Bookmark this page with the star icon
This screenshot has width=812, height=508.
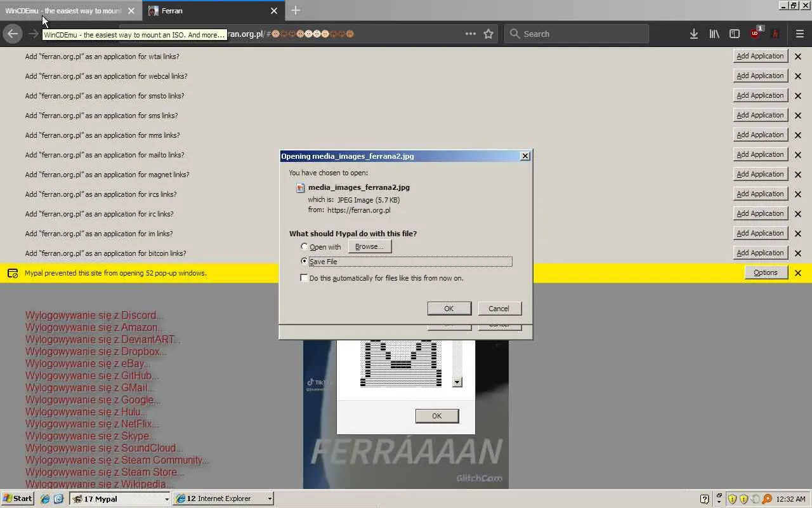coord(488,34)
